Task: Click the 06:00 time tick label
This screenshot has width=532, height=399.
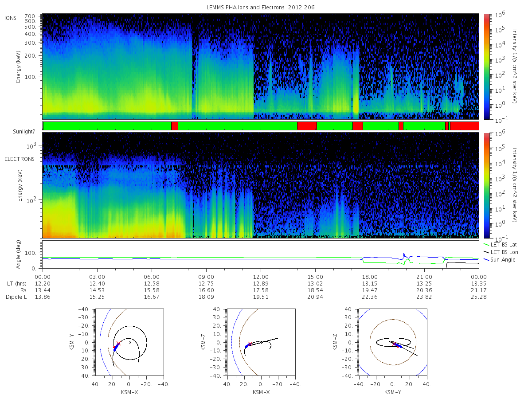Action: point(152,277)
